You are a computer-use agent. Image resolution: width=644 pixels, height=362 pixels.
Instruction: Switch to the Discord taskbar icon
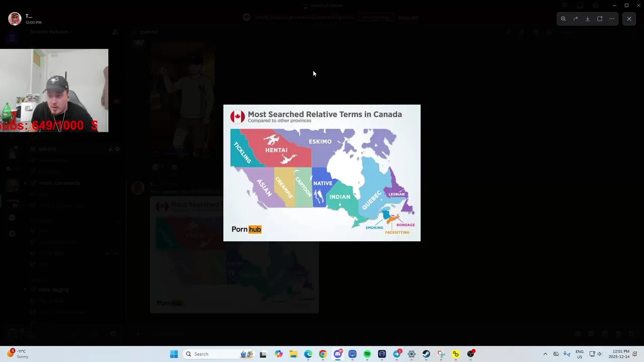tap(338, 354)
